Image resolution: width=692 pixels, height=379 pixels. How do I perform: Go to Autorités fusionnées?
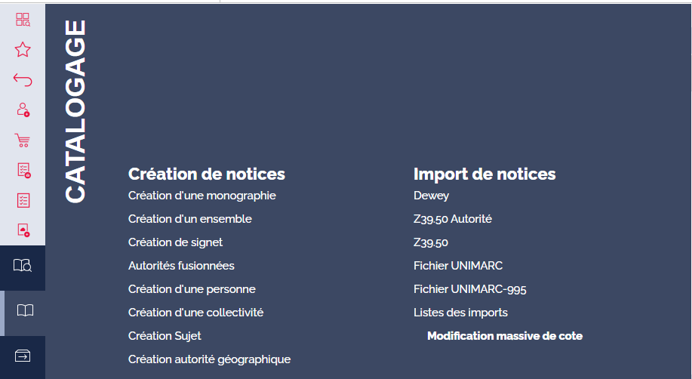(181, 266)
